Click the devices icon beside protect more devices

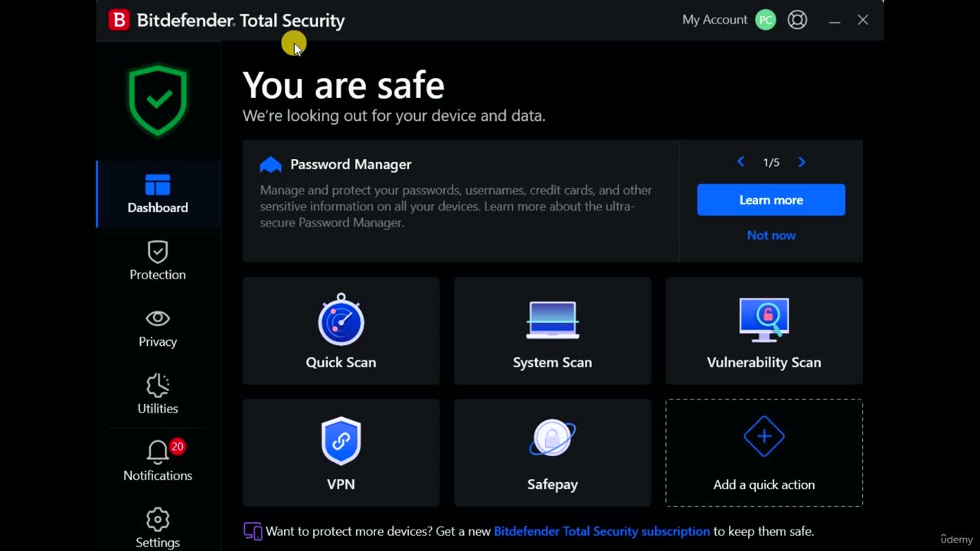point(253,531)
